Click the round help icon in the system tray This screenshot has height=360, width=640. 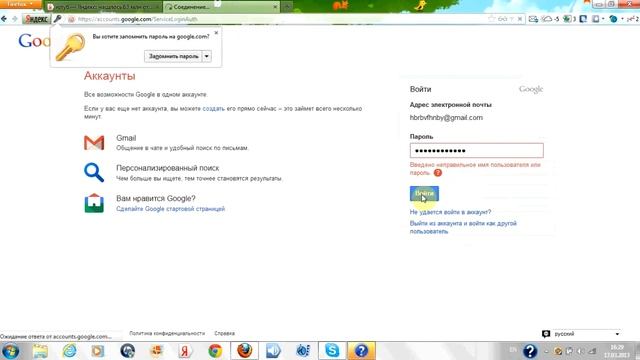tap(530, 351)
